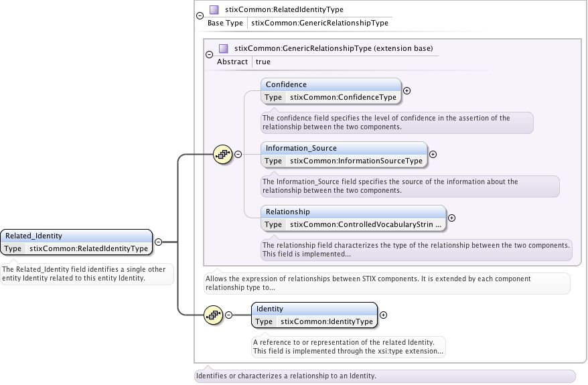
Task: Open the stixCommon:ConfidenceType type link
Action: (342, 97)
